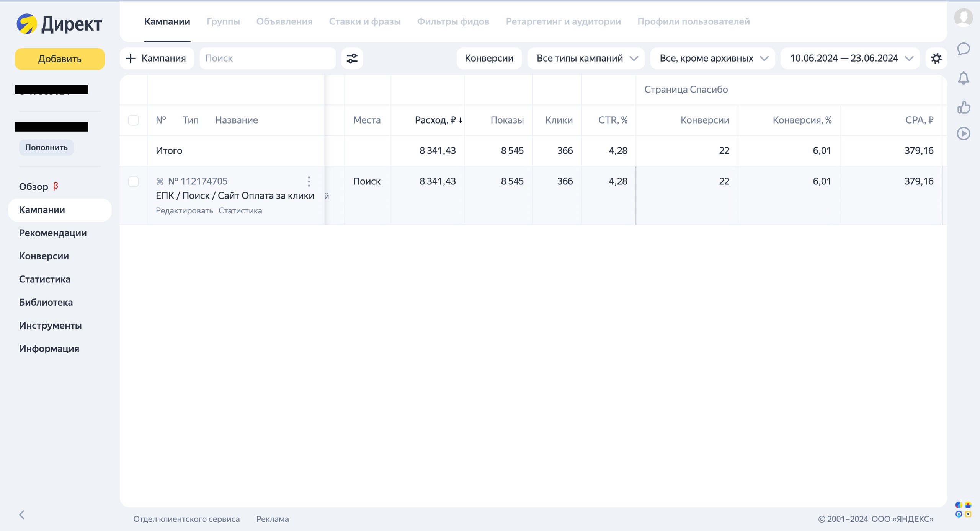Viewport: 980px width, 531px height.
Task: Open three-dot menu for campaign 112174705
Action: click(x=309, y=181)
